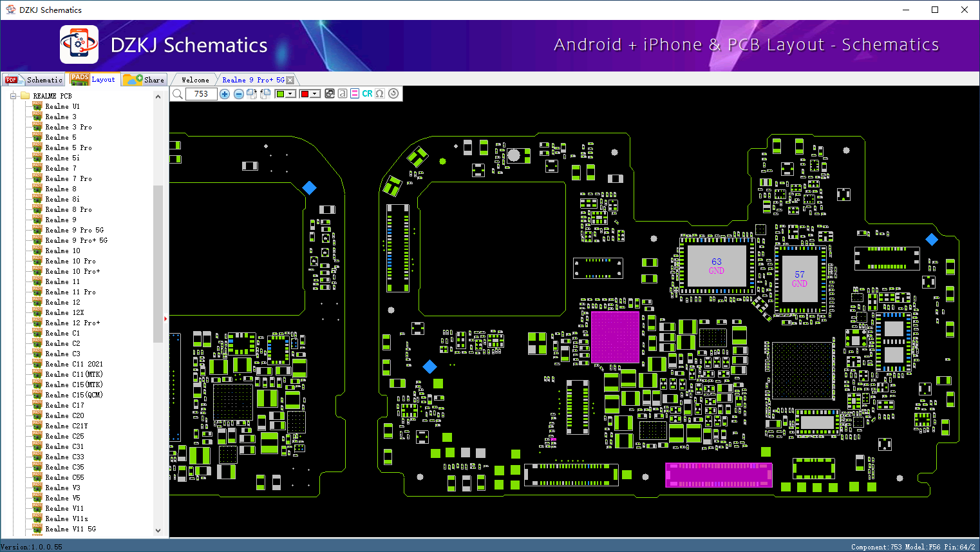Select Realme C15(QCM) in the tree
This screenshot has height=552, width=980.
tap(74, 395)
